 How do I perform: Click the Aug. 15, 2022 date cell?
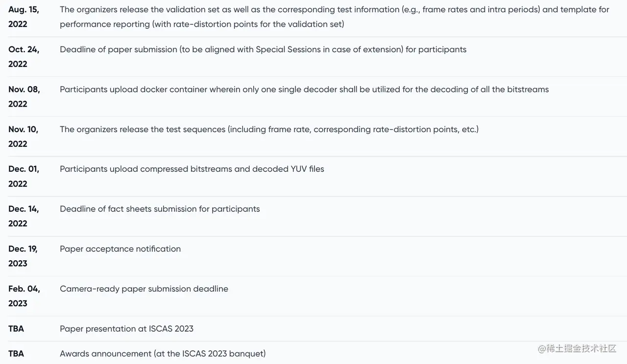[x=24, y=17]
